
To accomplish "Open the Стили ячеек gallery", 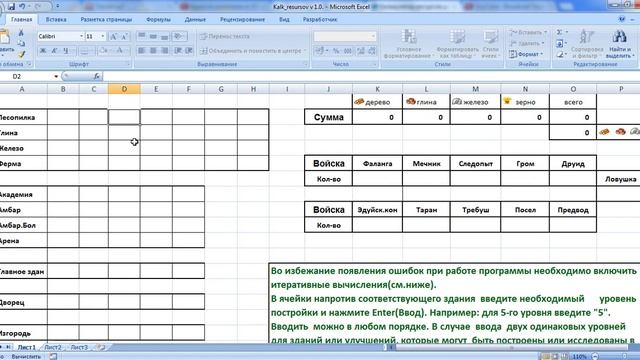I will point(490,44).
